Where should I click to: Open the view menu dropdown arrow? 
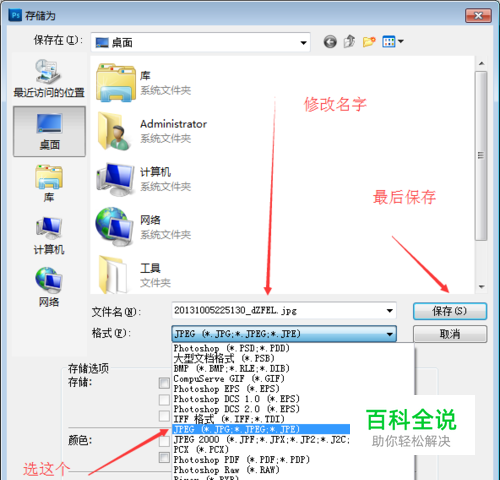(401, 42)
